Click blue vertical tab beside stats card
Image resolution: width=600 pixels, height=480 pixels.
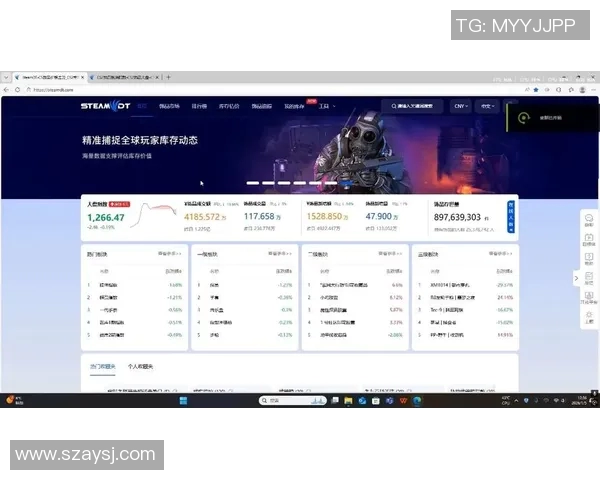click(510, 217)
